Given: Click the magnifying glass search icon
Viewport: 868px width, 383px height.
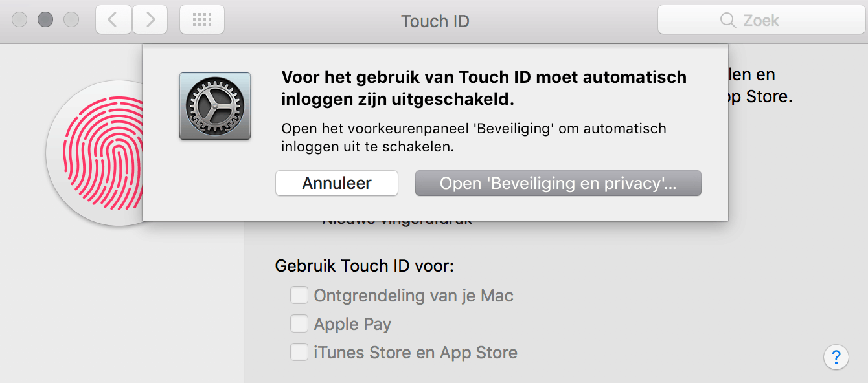Looking at the screenshot, I should coord(728,21).
